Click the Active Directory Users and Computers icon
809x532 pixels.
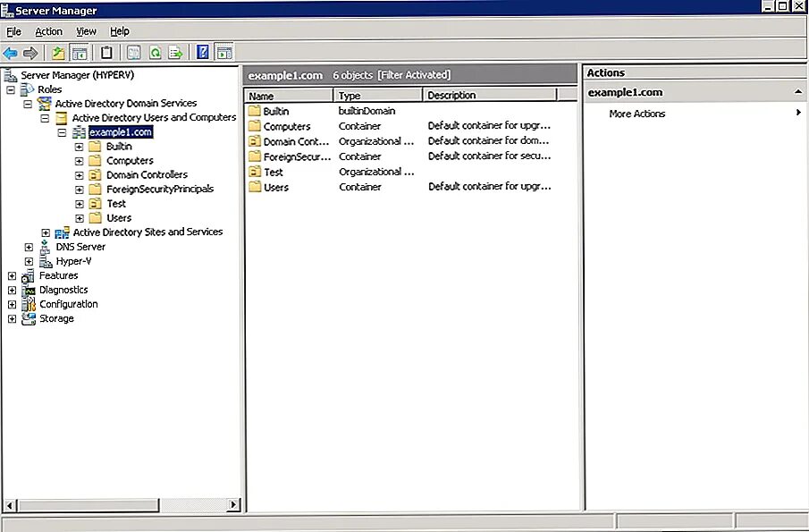click(62, 118)
